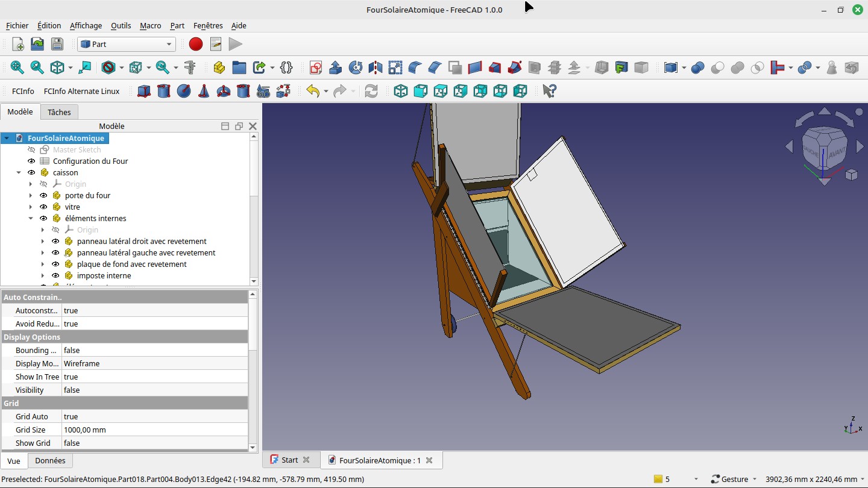Click the Fit All zoom icon
This screenshot has height=488, width=868.
(17, 67)
